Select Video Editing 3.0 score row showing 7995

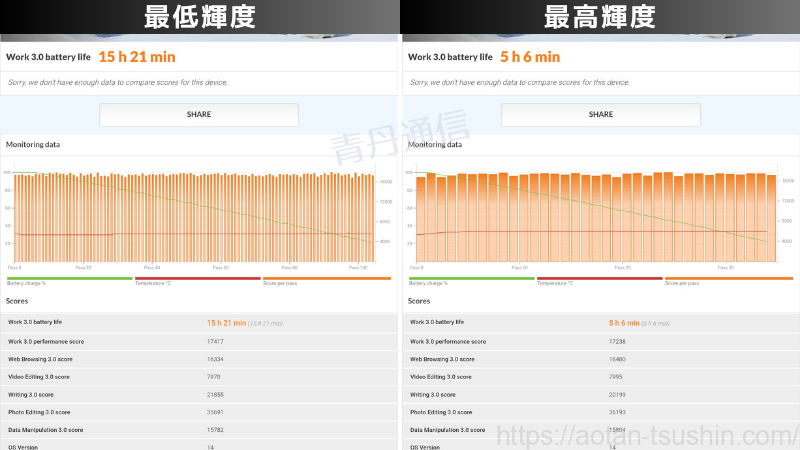pyautogui.click(x=600, y=377)
